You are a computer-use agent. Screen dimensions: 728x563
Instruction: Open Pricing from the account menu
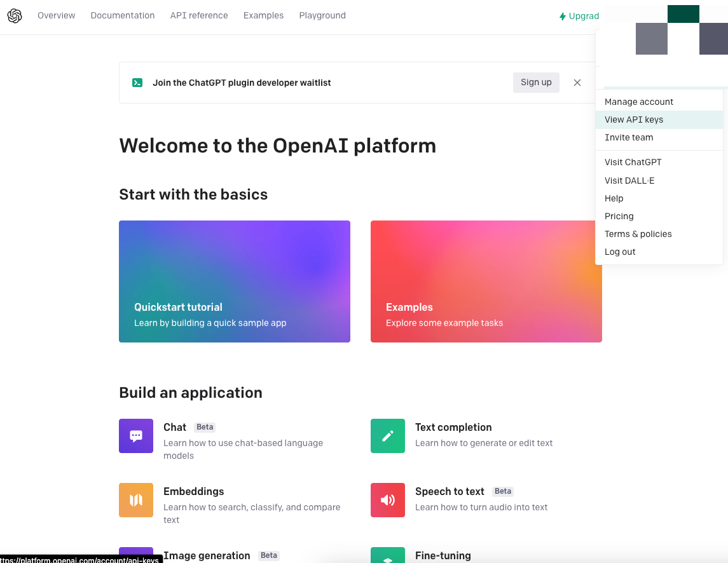[659, 216]
